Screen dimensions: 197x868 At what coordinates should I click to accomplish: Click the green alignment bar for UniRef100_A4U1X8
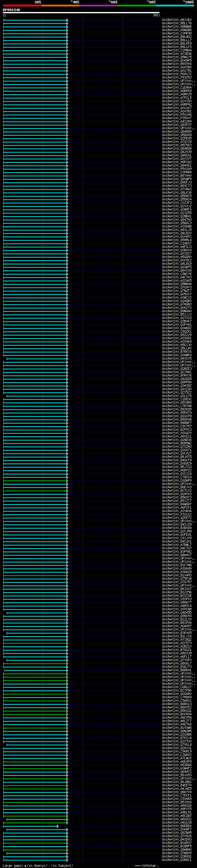pyautogui.click(x=36, y=822)
